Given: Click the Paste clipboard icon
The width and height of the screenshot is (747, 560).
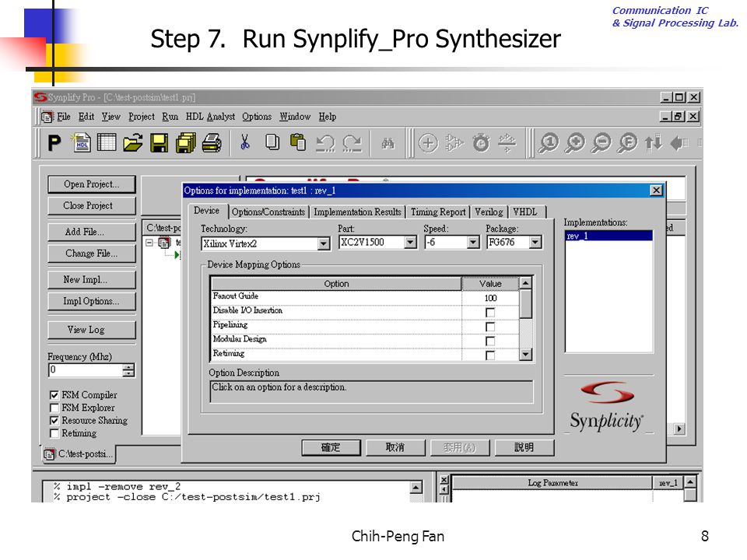Looking at the screenshot, I should pyautogui.click(x=298, y=142).
